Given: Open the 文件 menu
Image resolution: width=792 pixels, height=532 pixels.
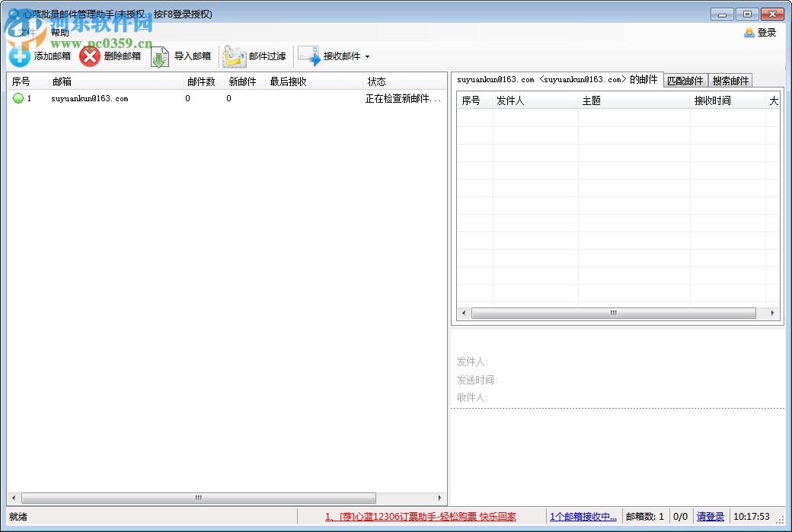Looking at the screenshot, I should [27, 33].
